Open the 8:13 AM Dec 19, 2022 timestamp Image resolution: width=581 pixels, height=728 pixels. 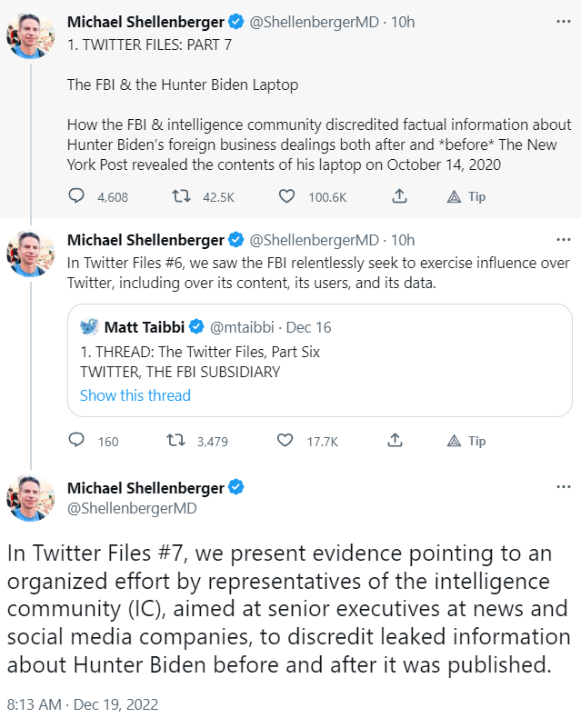coord(83,703)
